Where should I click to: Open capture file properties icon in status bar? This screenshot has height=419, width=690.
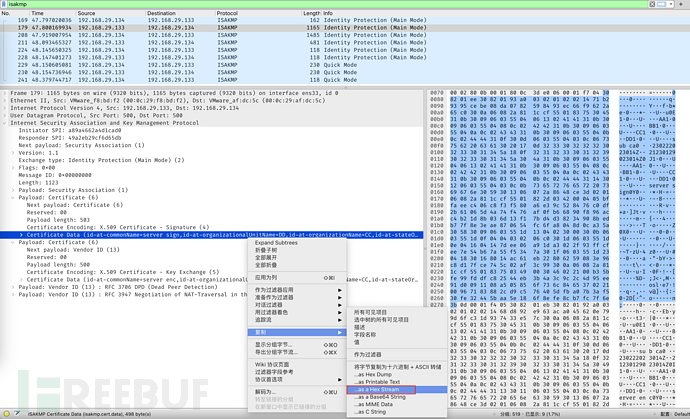(17, 414)
